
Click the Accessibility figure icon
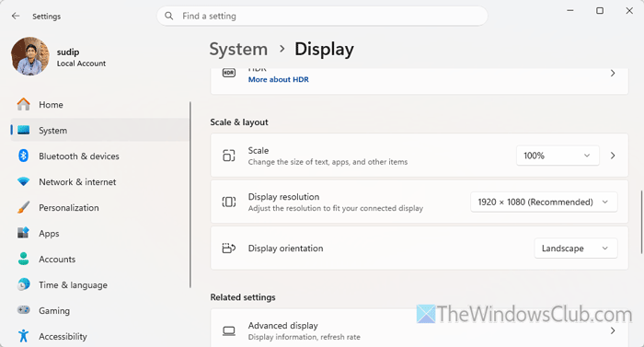pos(23,336)
